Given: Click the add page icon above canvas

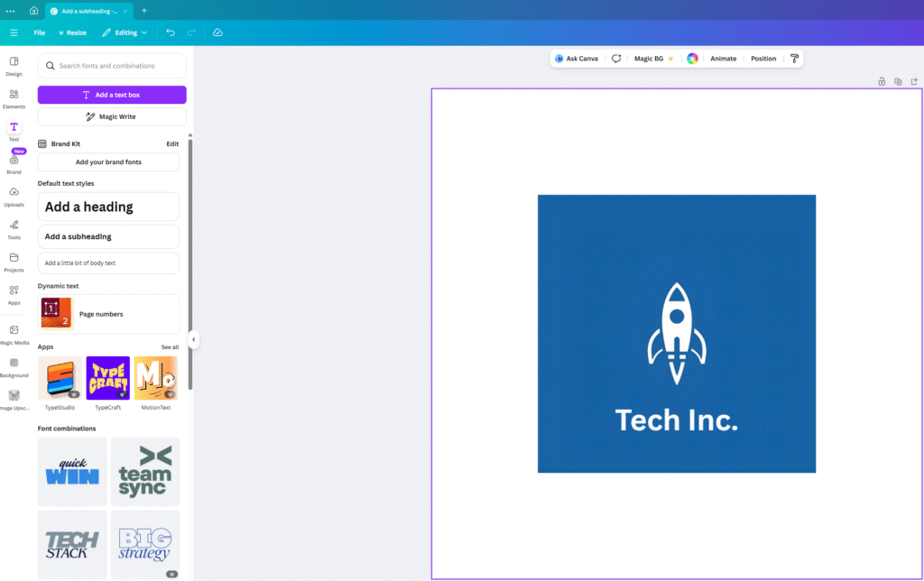Looking at the screenshot, I should pyautogui.click(x=913, y=81).
